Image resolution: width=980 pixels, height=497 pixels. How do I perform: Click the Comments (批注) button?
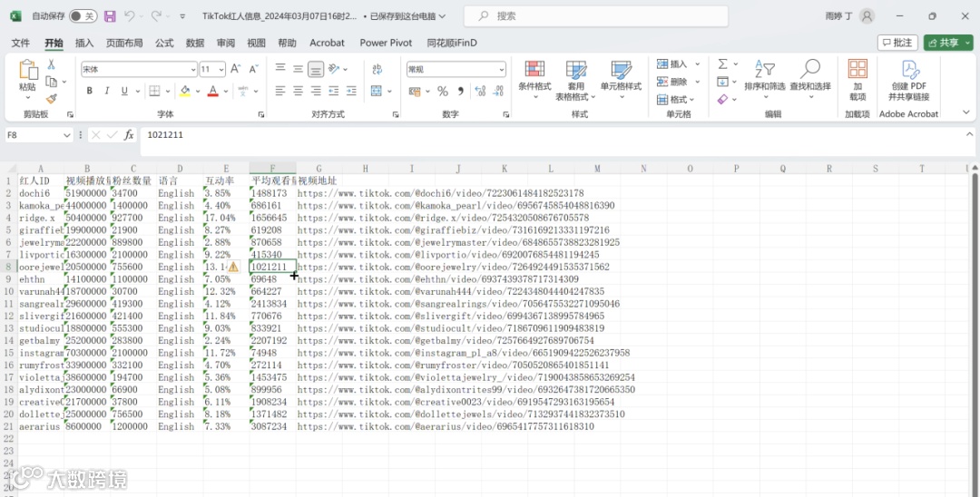coord(897,43)
